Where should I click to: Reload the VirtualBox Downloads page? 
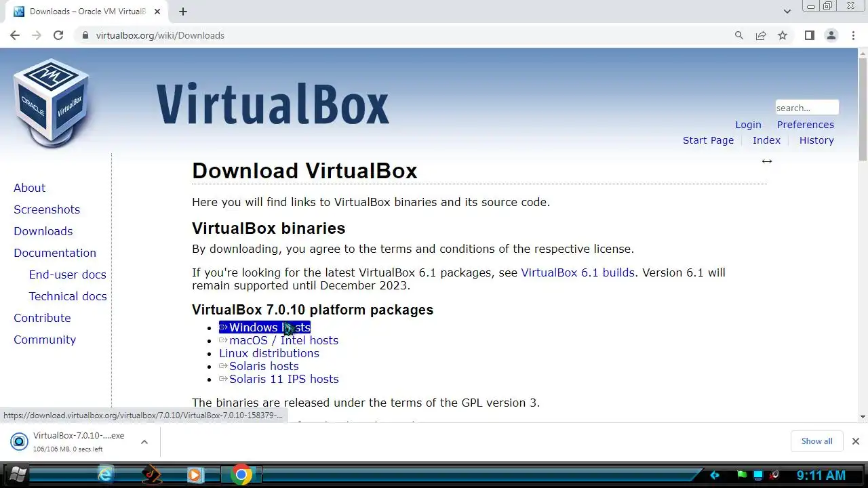click(x=58, y=35)
